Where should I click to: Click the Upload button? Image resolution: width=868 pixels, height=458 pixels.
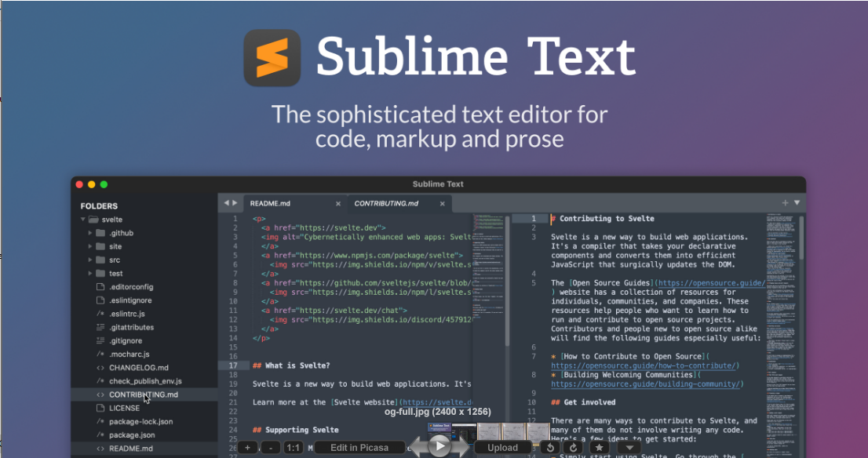[x=502, y=448]
